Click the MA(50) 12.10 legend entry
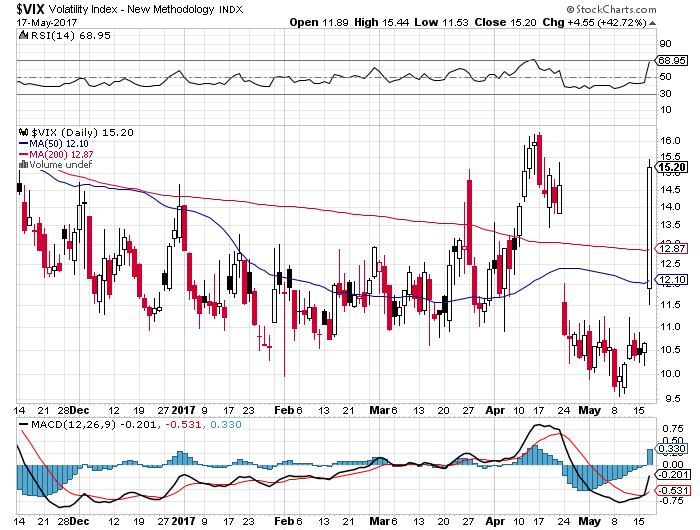The width and height of the screenshot is (700, 530). tap(54, 144)
